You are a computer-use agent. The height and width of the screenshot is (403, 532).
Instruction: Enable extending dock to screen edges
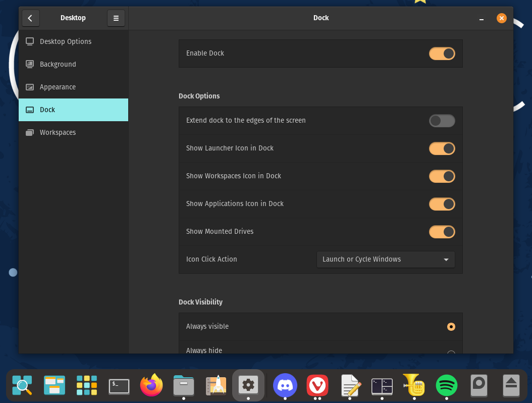click(x=442, y=121)
